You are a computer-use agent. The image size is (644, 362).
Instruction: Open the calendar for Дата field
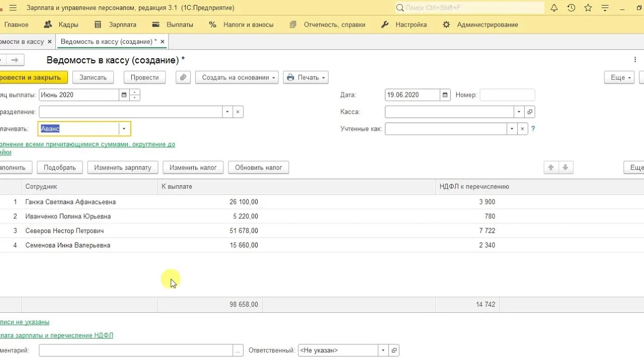445,95
